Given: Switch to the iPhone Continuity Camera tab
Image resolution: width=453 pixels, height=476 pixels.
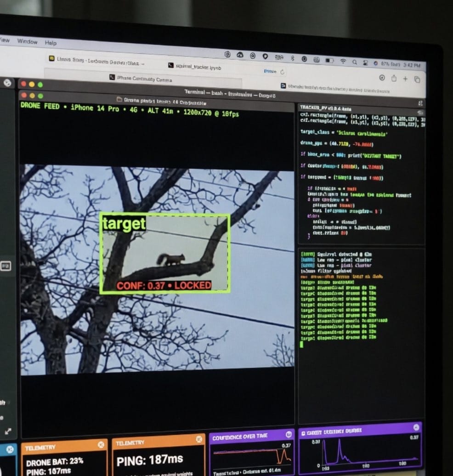Looking at the screenshot, I should pos(141,79).
